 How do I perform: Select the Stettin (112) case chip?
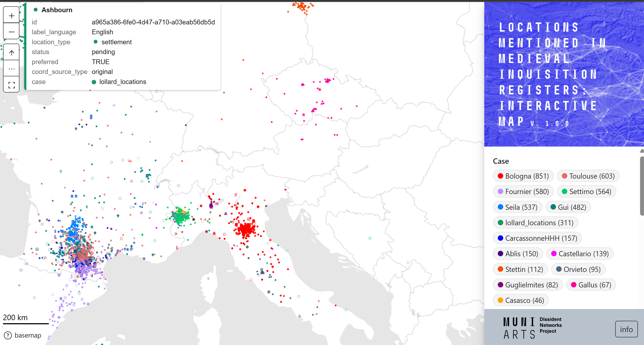(520, 269)
